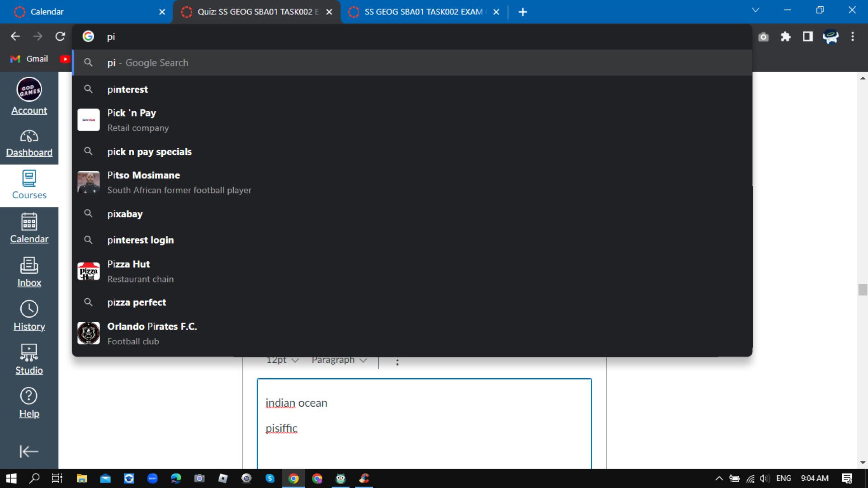Open Studio from Canvas sidebar

click(29, 360)
